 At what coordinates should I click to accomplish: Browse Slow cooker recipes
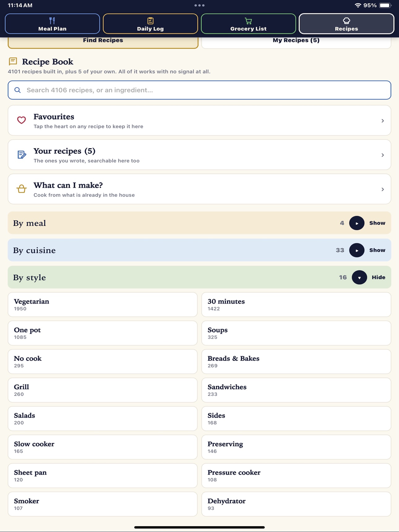point(103,447)
